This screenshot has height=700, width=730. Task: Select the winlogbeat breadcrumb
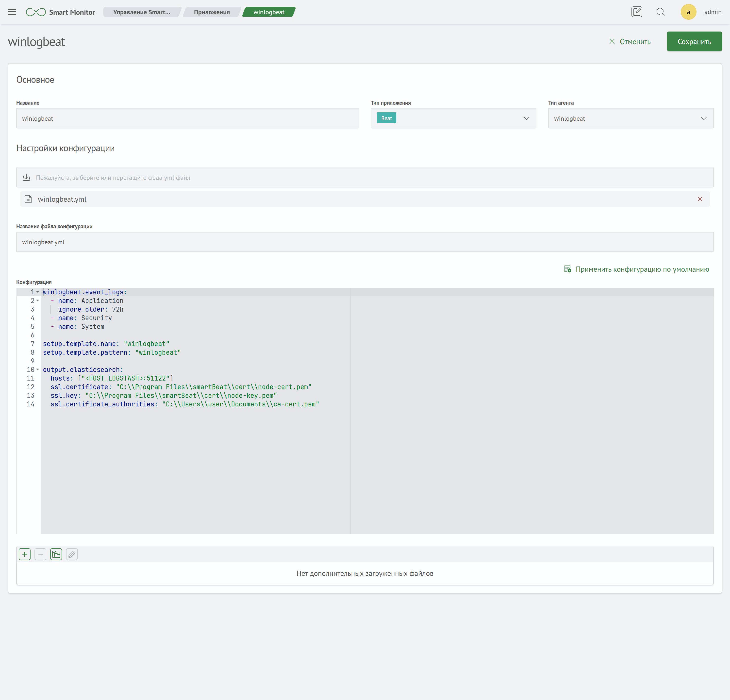point(269,12)
